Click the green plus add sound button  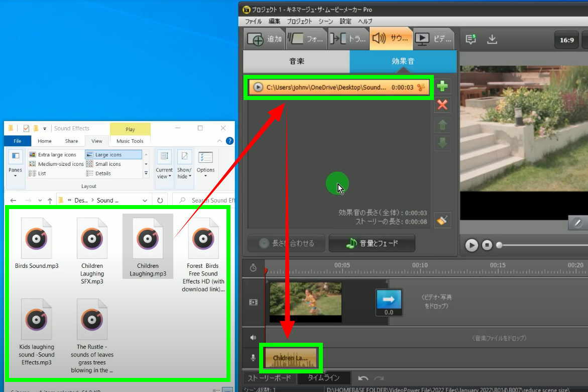click(442, 86)
